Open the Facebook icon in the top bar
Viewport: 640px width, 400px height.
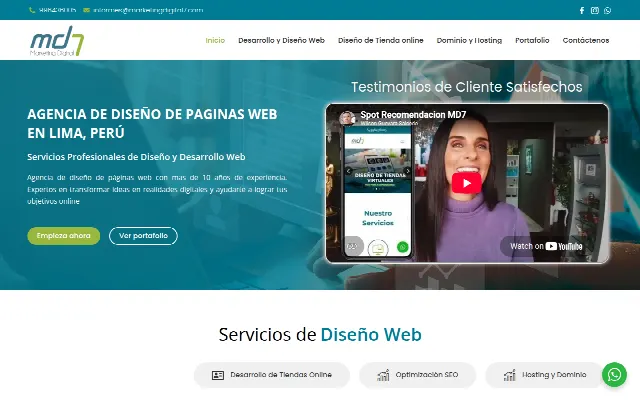582,11
